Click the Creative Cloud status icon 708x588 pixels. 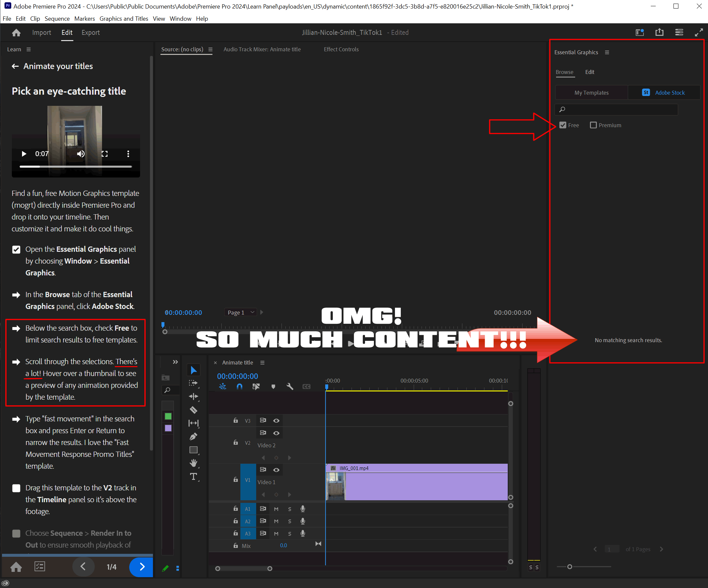click(x=5, y=583)
